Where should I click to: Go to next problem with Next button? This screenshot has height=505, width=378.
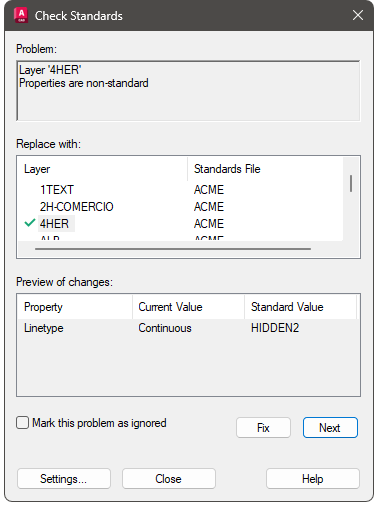(x=330, y=427)
